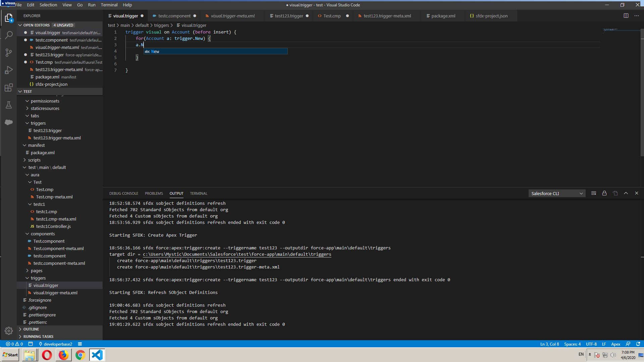Clear the output panel
This screenshot has width=644, height=362.
pos(594,193)
